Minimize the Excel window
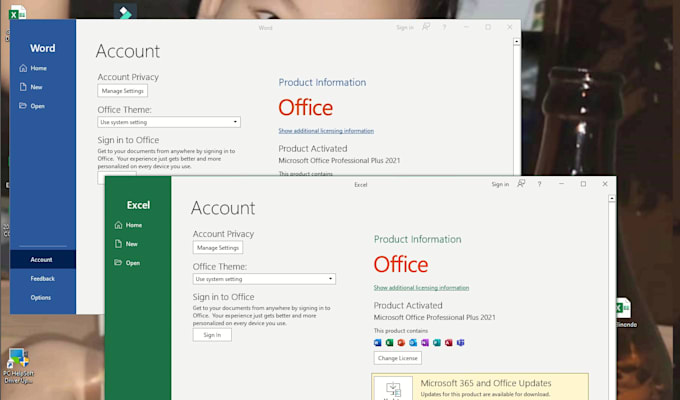This screenshot has width=680, height=400. click(x=562, y=184)
